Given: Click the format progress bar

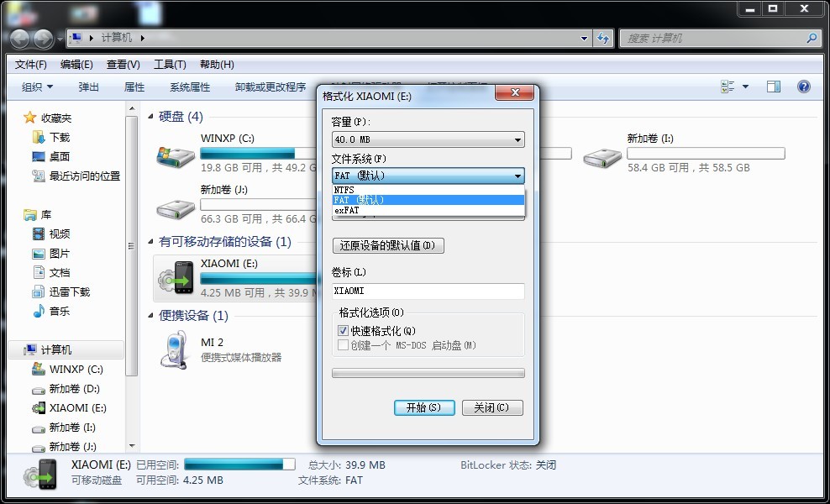Looking at the screenshot, I should 428,373.
